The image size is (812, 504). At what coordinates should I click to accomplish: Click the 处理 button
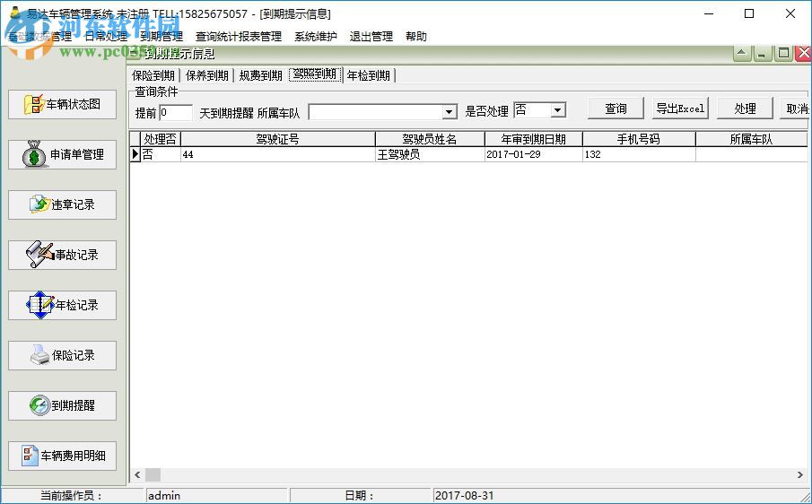point(745,109)
